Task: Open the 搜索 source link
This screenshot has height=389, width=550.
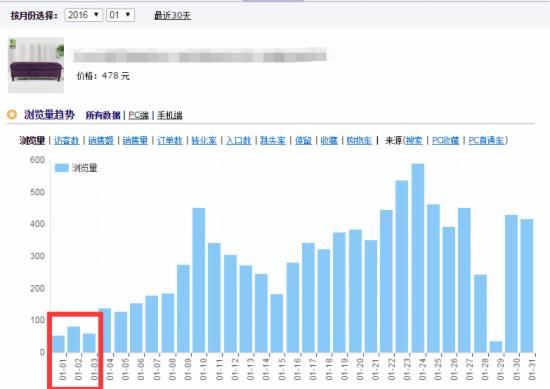Action: 414,140
